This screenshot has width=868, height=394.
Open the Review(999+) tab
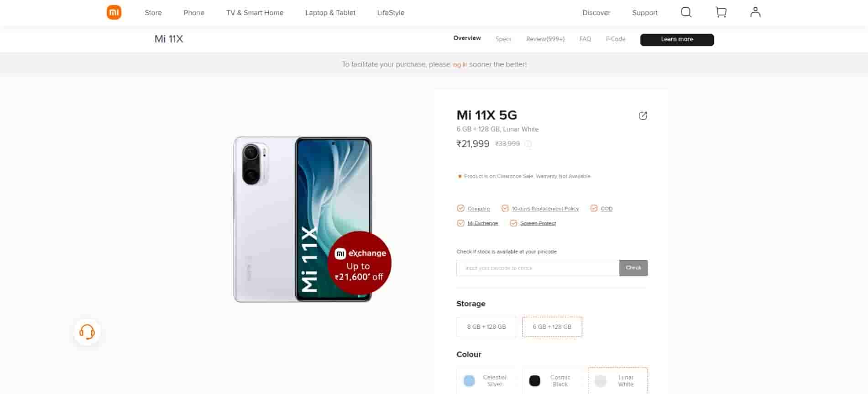[x=545, y=39]
